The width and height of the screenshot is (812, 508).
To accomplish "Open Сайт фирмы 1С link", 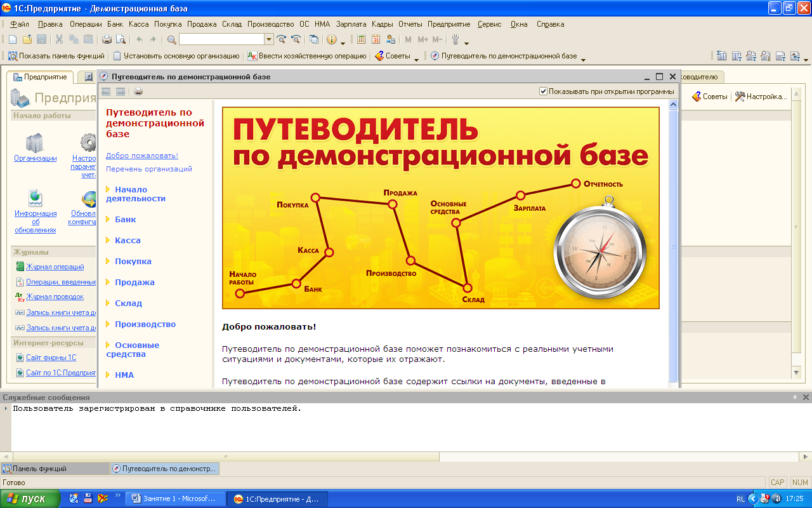I will (51, 358).
